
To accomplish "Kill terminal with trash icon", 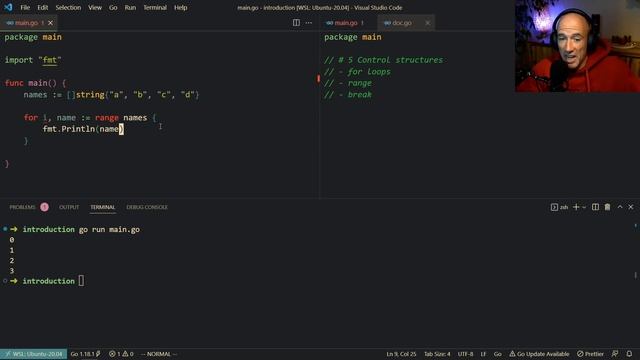I will (x=607, y=207).
